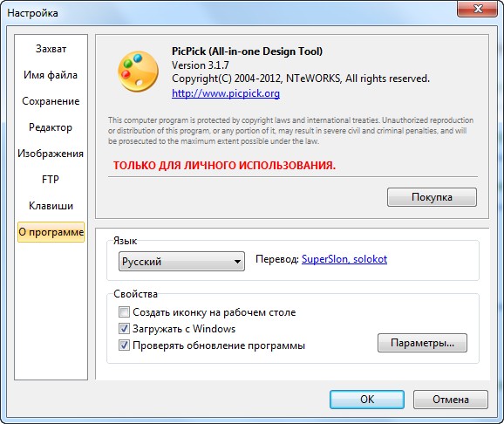Select the О программе tab
The height and width of the screenshot is (424, 504).
[51, 232]
